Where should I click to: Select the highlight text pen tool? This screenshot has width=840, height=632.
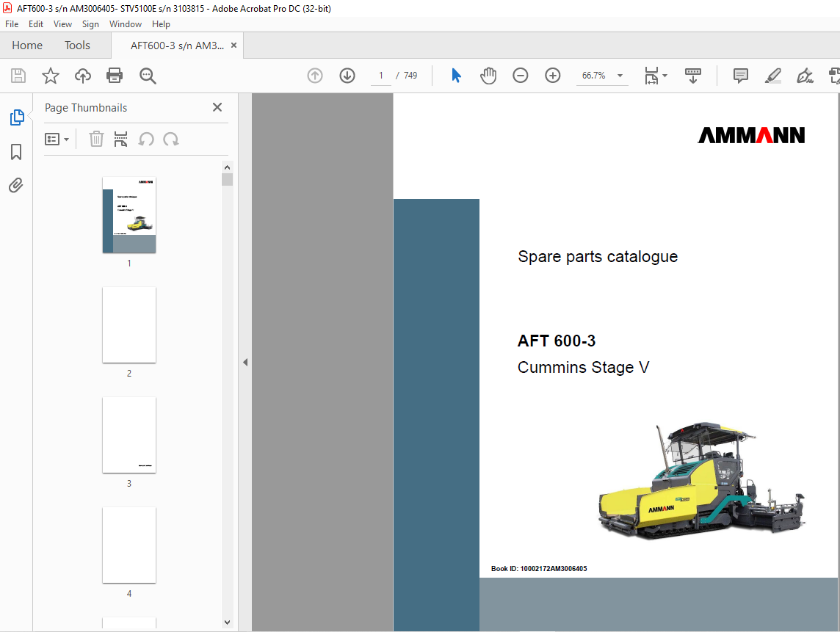click(x=772, y=76)
